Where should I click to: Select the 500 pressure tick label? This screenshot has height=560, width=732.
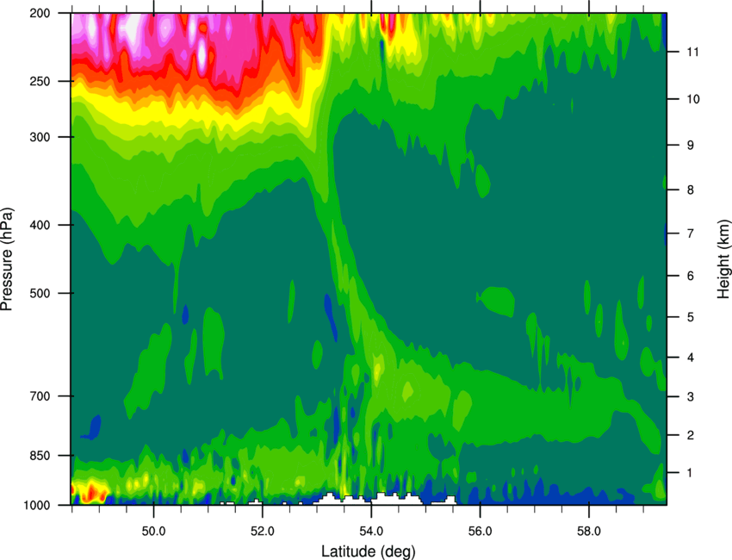(40, 293)
